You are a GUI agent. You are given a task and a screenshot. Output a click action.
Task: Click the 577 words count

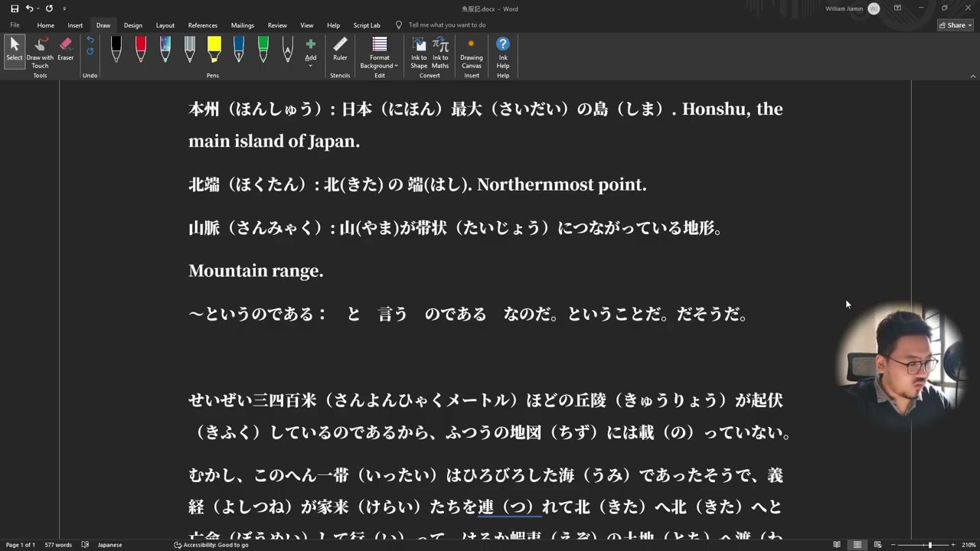(x=59, y=545)
